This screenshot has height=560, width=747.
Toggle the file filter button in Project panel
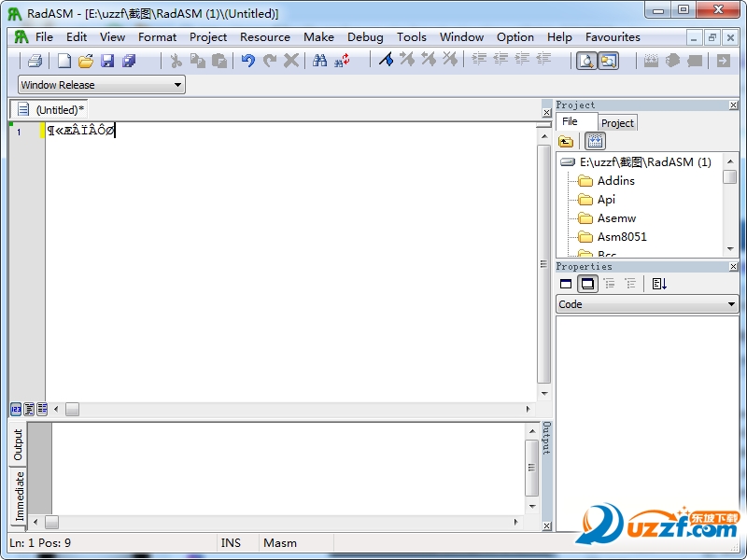point(595,141)
